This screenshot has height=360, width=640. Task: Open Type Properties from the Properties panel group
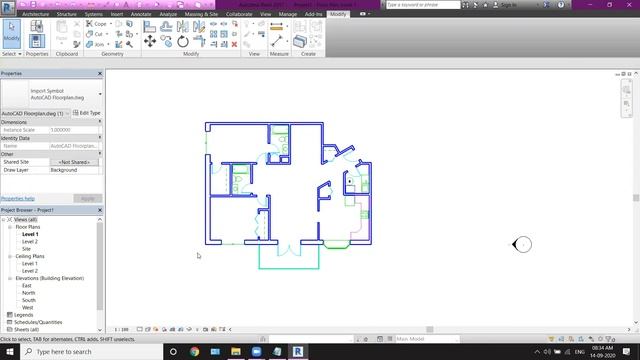click(36, 27)
